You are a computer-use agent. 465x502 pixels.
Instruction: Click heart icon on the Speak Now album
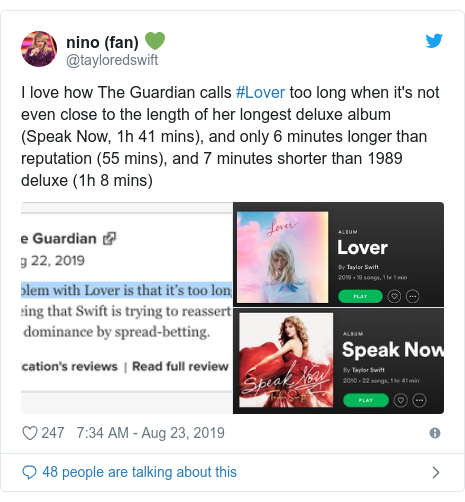point(401,400)
